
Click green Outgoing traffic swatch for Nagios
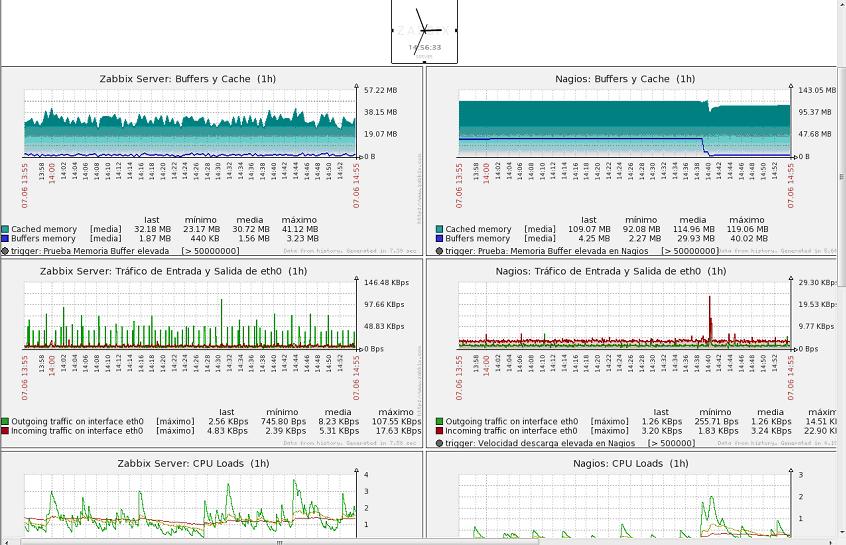click(440, 421)
